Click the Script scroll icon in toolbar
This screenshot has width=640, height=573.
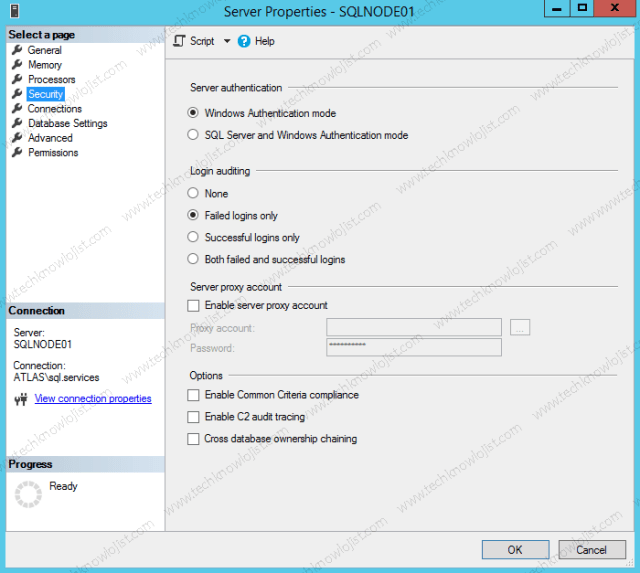click(x=179, y=41)
